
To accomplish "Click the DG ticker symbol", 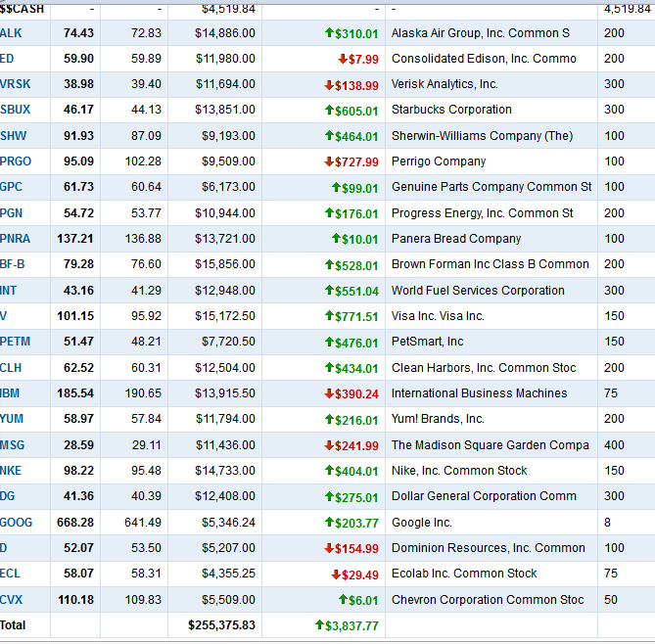I will (7, 496).
